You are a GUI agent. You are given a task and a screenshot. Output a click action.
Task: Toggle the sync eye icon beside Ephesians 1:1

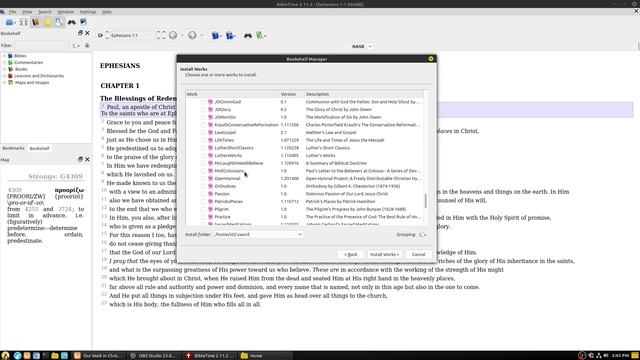[100, 36]
